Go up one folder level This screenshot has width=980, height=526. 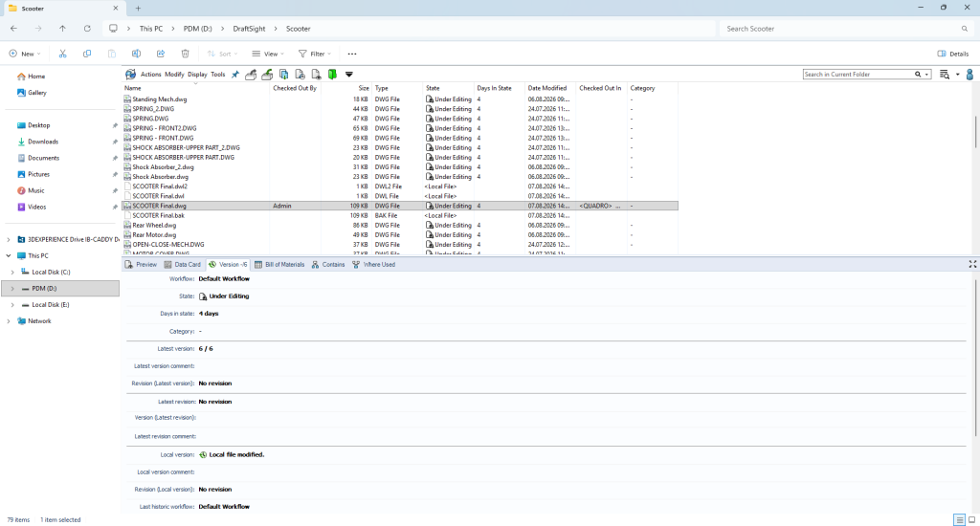62,29
